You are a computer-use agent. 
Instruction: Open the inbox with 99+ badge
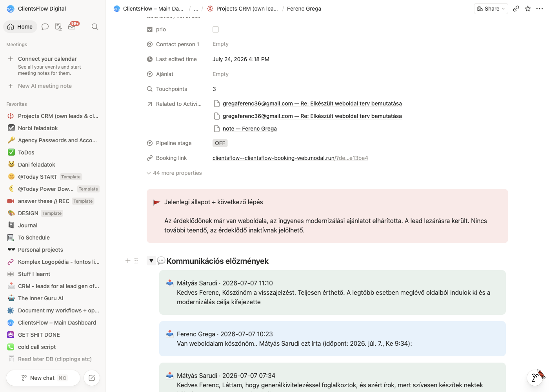(73, 26)
